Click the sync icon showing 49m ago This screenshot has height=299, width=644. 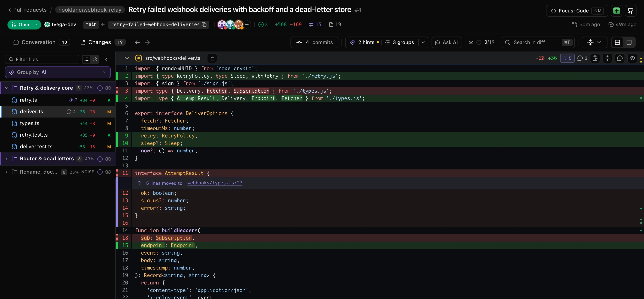pos(611,25)
